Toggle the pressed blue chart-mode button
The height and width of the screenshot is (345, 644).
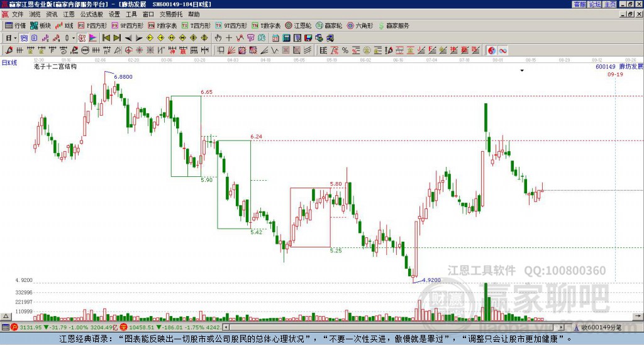pyautogui.click(x=25, y=38)
